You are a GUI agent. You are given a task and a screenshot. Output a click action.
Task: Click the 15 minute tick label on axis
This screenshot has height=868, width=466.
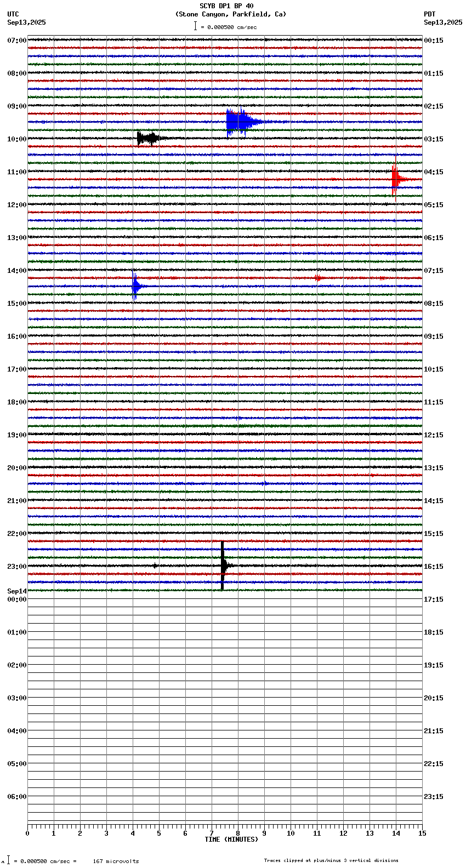pyautogui.click(x=422, y=833)
